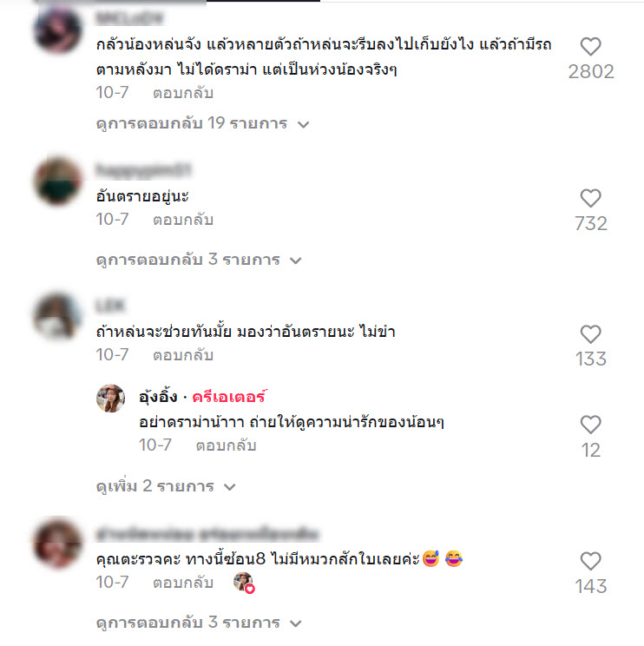644x646 pixels.
Task: Open creator อุ้งอิ้ง's profile picture
Action: pyautogui.click(x=110, y=398)
